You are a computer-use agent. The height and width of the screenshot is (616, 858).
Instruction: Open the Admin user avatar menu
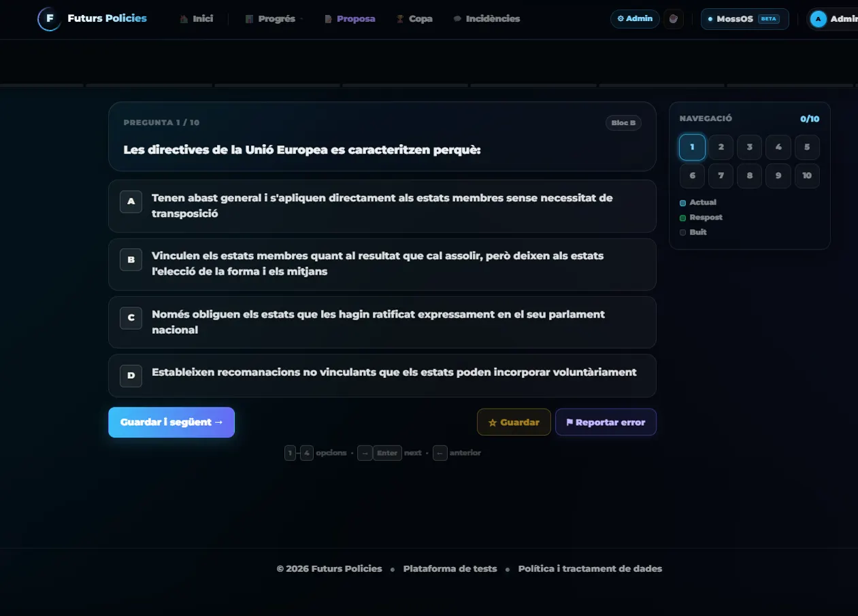tap(833, 19)
